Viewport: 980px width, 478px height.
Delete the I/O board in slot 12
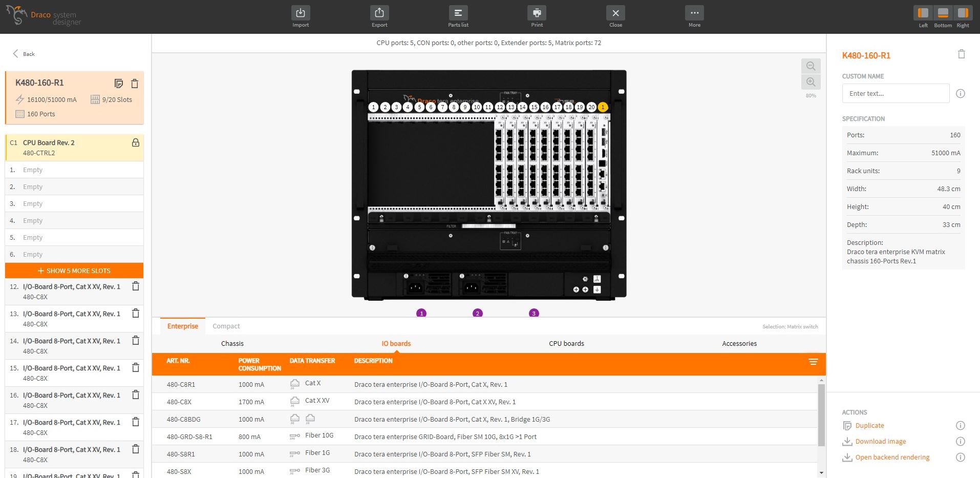136,286
